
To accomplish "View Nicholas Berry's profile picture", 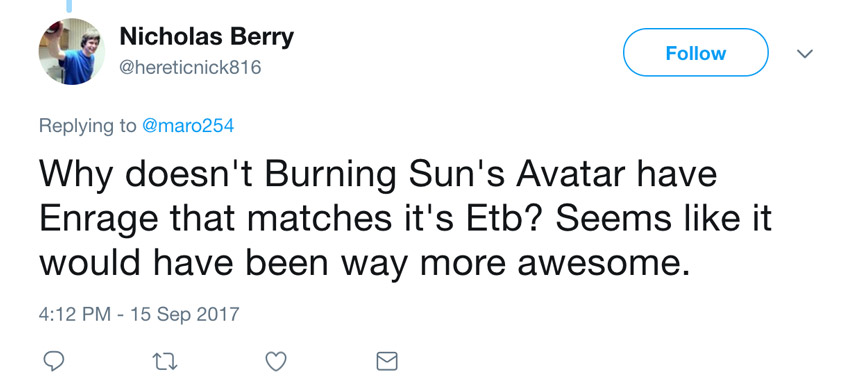I will click(x=72, y=52).
